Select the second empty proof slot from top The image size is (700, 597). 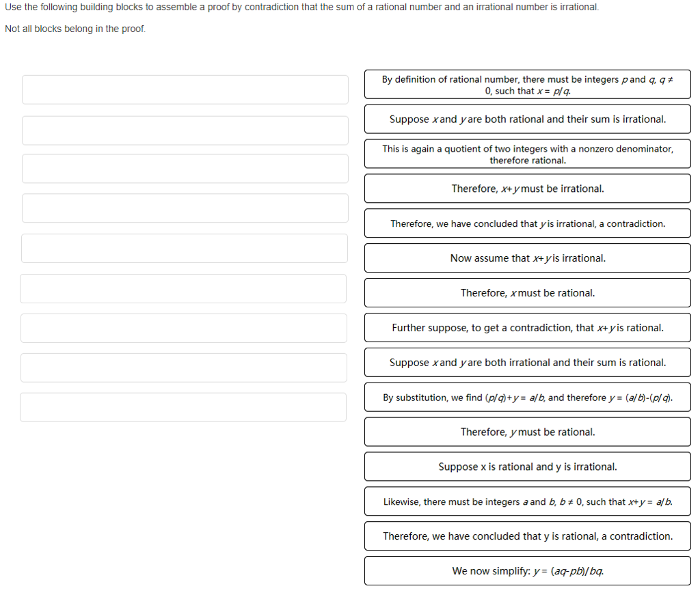[185, 130]
